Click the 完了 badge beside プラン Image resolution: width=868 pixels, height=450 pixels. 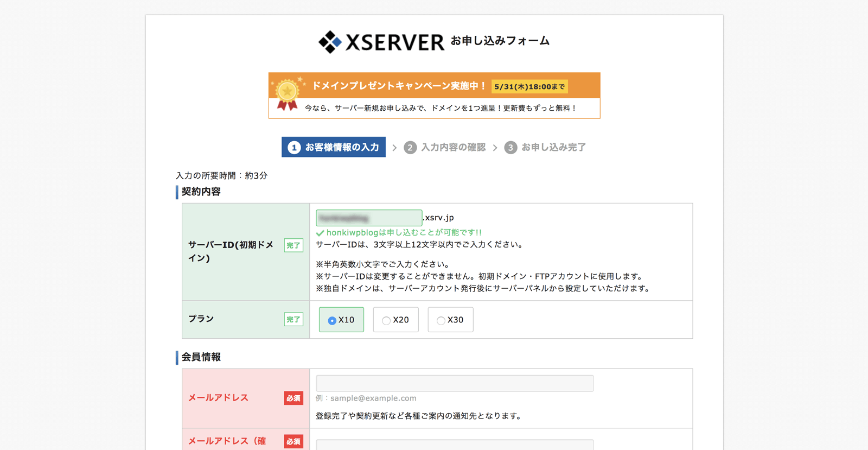coord(293,319)
